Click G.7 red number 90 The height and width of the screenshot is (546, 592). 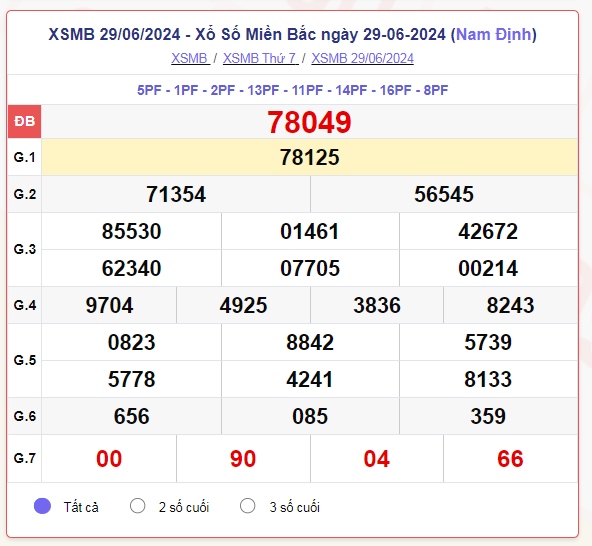pos(243,459)
